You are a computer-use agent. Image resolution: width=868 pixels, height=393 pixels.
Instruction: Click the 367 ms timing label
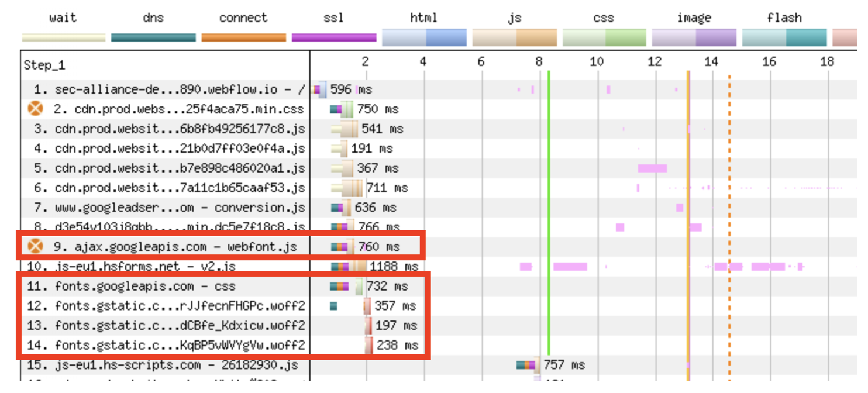pos(378,168)
